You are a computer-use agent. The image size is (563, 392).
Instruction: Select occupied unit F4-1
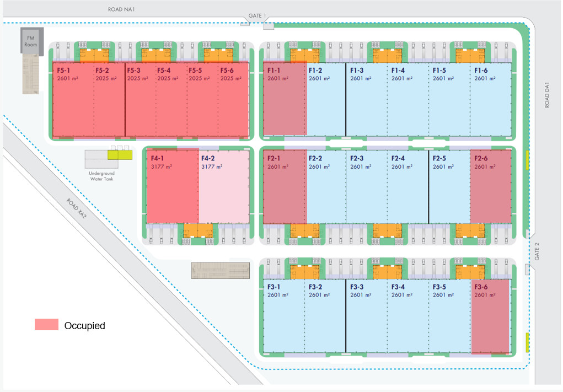tap(173, 186)
